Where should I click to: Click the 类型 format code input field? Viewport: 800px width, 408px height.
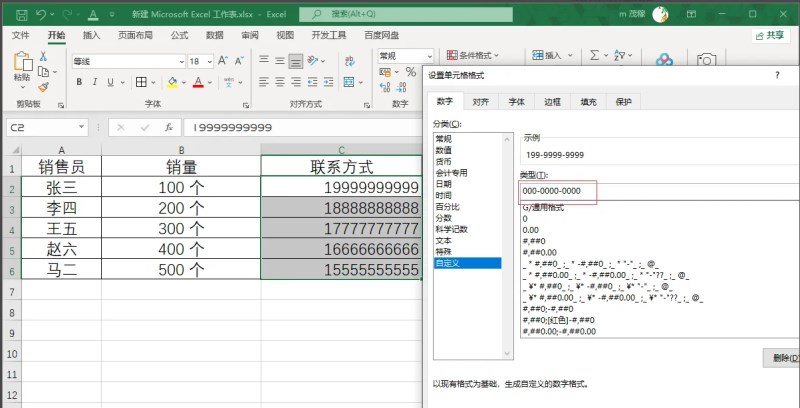(x=658, y=191)
